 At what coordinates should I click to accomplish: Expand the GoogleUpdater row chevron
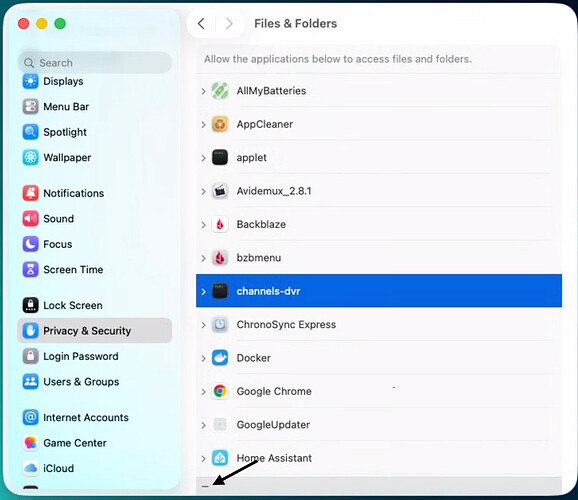[203, 425]
